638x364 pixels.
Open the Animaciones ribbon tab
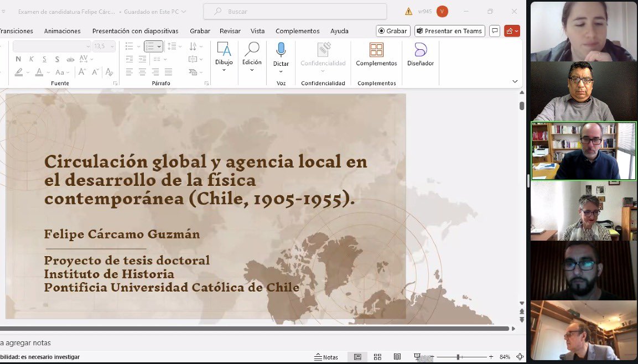(x=62, y=31)
